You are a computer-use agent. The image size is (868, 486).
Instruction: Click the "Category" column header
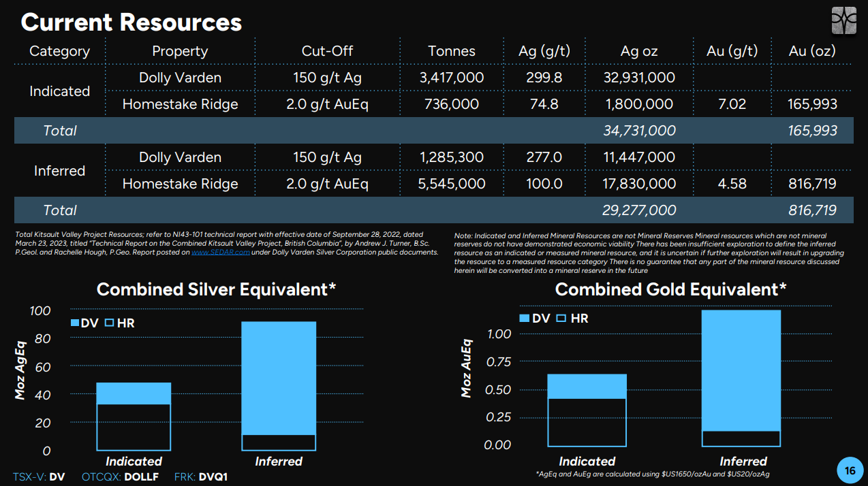click(x=59, y=51)
